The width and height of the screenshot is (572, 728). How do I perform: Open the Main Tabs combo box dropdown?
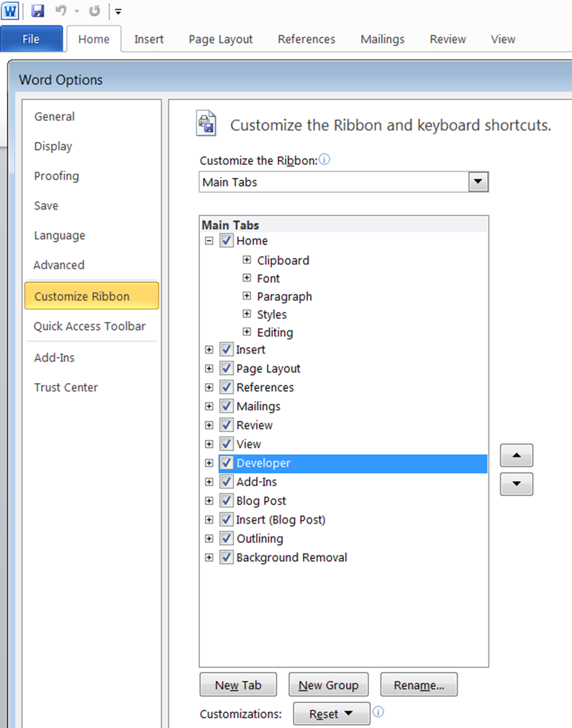click(478, 181)
